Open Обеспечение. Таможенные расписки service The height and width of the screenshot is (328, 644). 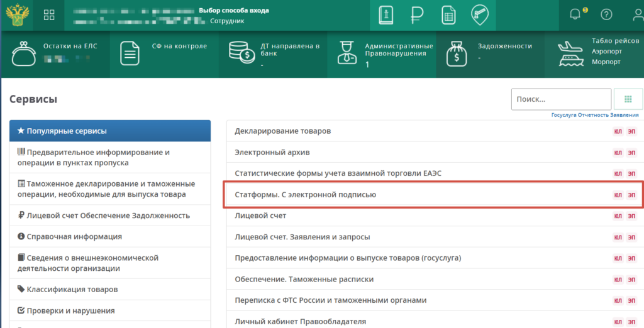304,279
